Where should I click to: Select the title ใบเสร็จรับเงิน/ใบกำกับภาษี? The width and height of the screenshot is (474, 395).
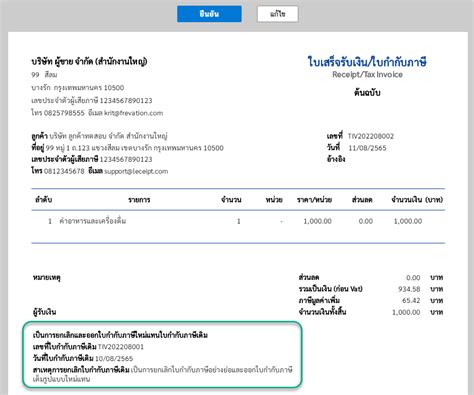pos(367,62)
